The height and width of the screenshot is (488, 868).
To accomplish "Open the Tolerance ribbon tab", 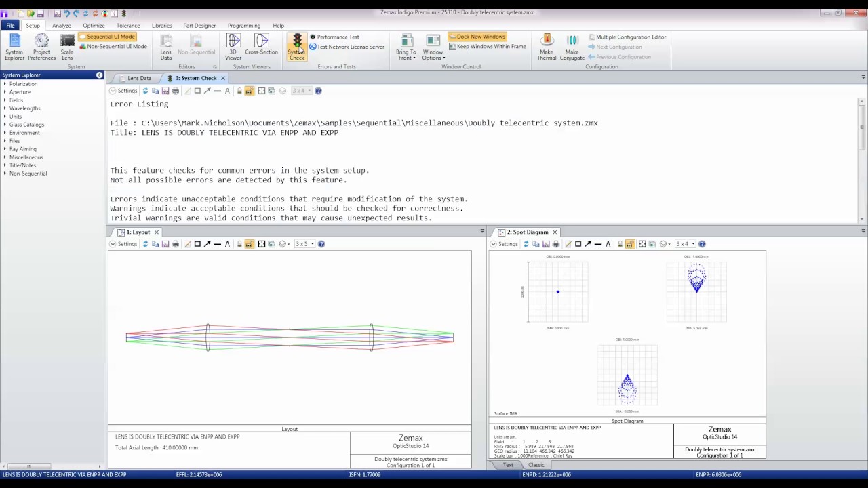I will [x=128, y=26].
